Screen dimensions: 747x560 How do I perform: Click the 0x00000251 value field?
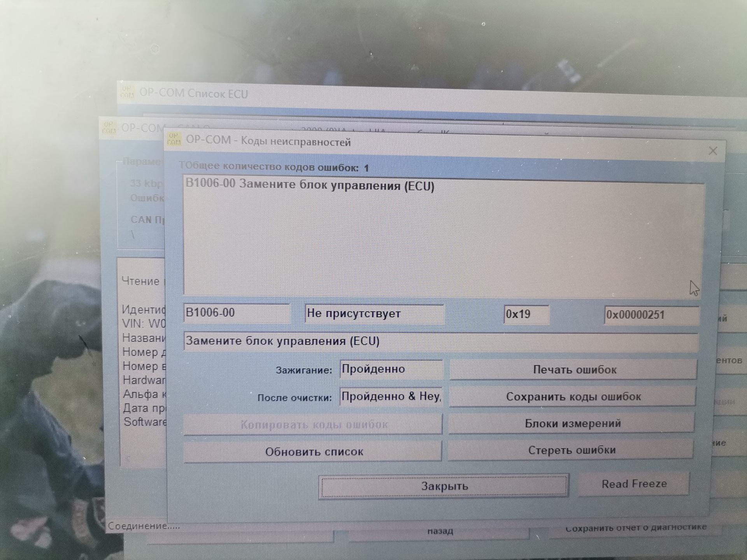651,315
